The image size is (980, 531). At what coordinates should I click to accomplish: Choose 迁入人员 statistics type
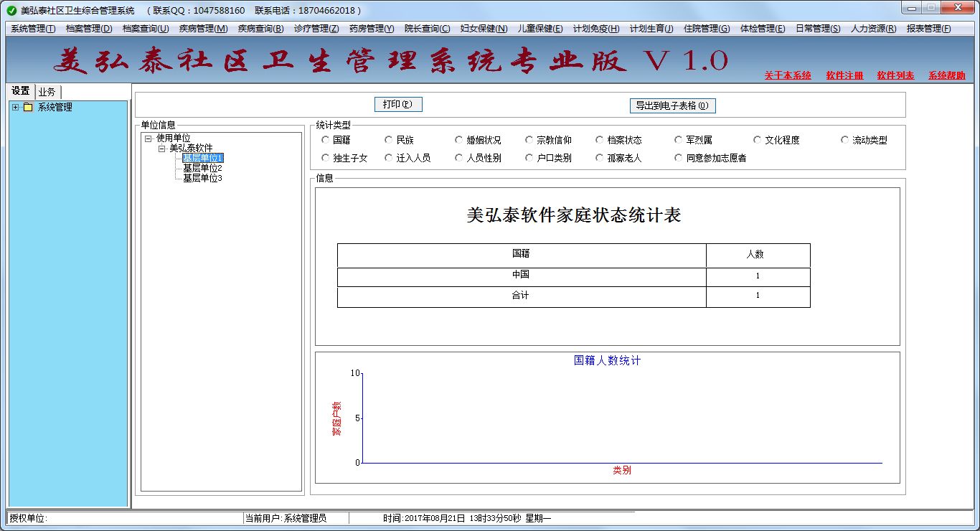pyautogui.click(x=389, y=158)
